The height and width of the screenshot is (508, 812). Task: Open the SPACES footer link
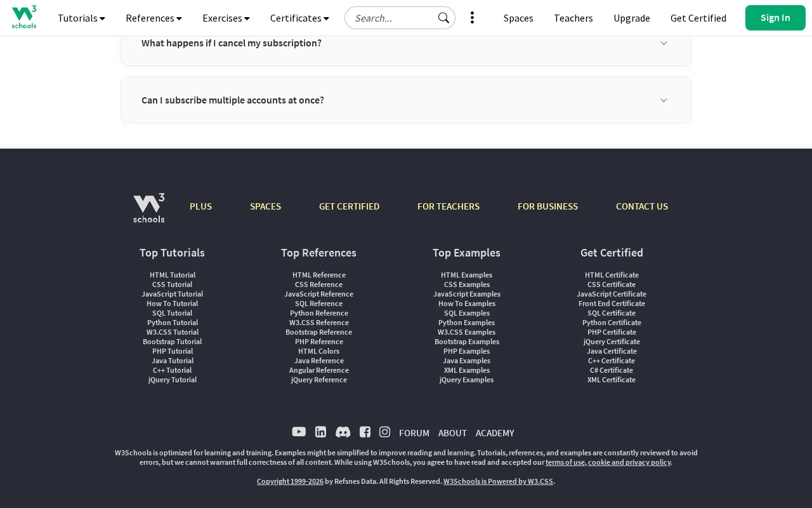pos(265,206)
